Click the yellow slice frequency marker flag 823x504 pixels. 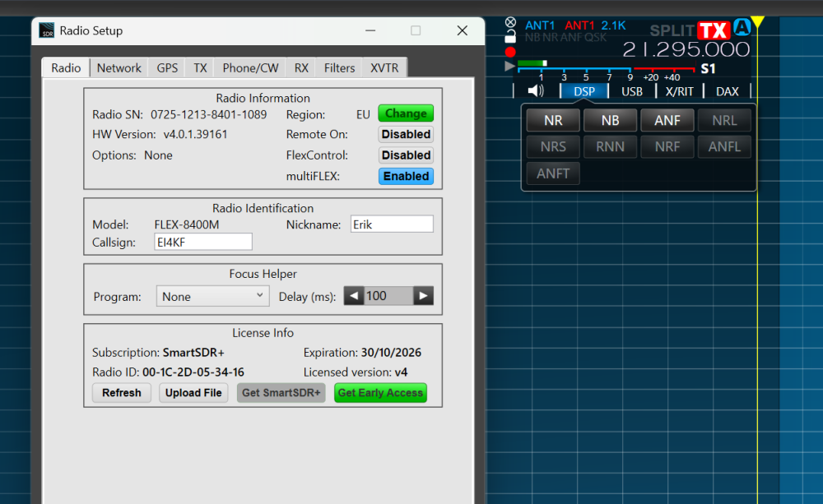pyautogui.click(x=757, y=21)
